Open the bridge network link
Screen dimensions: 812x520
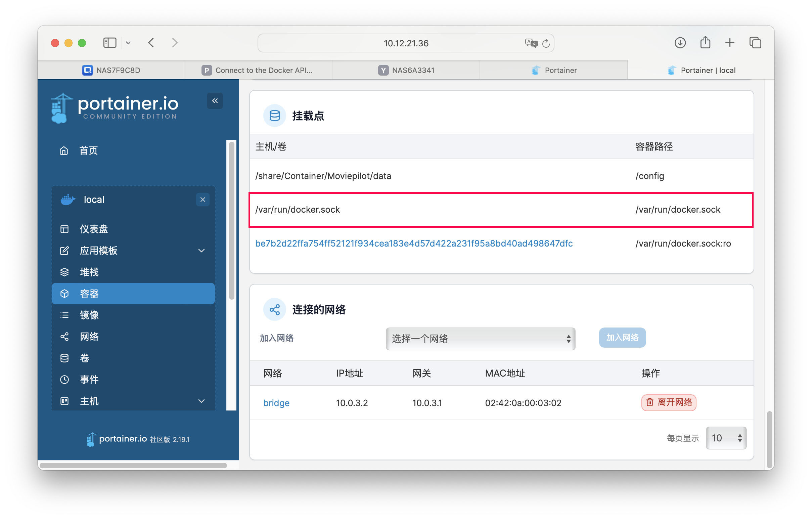coord(276,403)
